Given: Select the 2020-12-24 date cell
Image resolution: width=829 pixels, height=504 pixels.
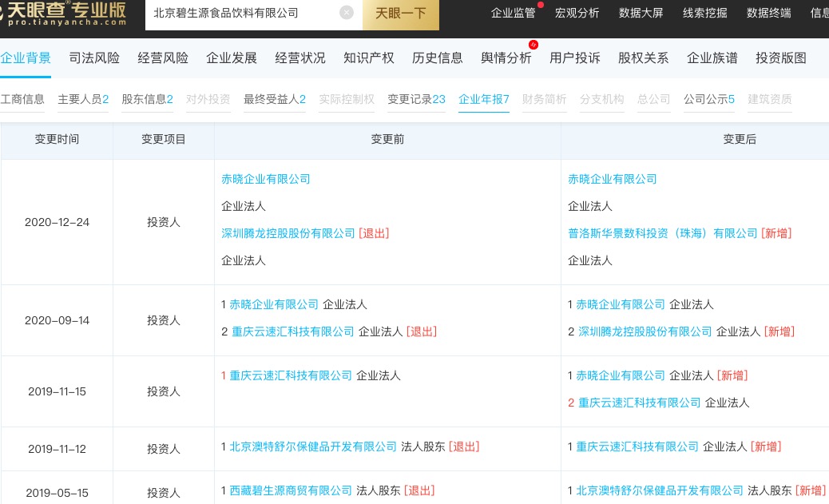Looking at the screenshot, I should [x=57, y=222].
